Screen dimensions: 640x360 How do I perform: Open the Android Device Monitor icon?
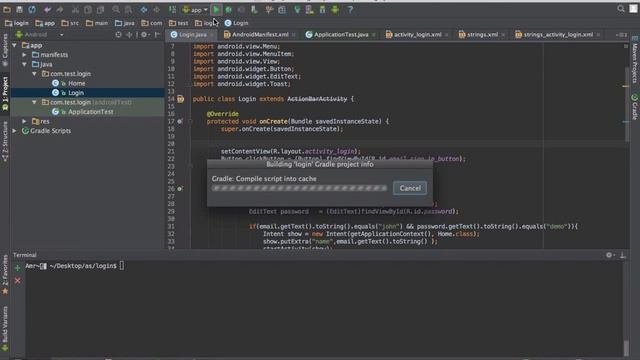tap(335, 9)
